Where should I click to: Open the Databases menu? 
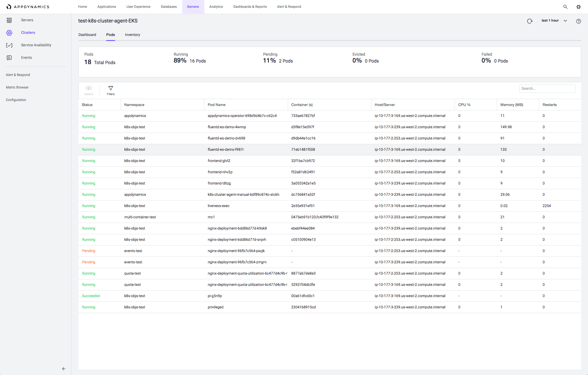pyautogui.click(x=169, y=7)
